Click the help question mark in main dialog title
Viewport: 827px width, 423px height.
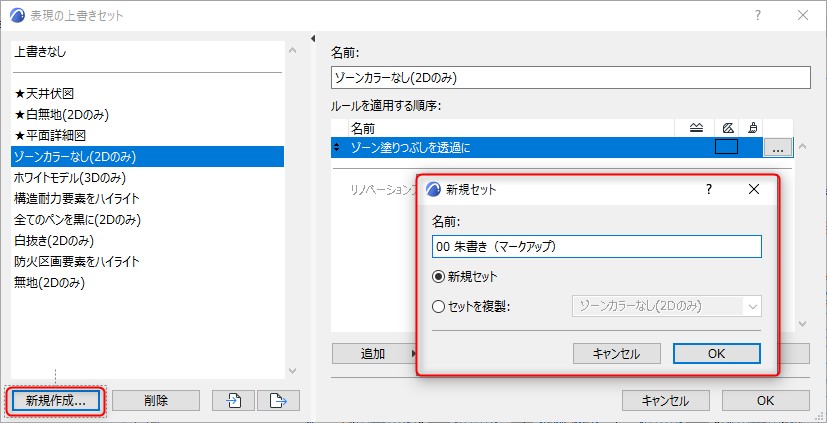click(x=758, y=15)
